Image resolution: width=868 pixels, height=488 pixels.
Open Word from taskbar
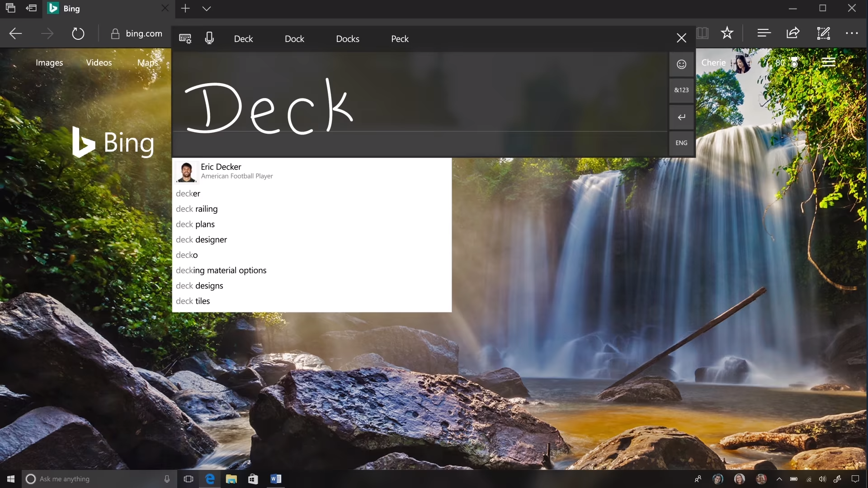[275, 479]
